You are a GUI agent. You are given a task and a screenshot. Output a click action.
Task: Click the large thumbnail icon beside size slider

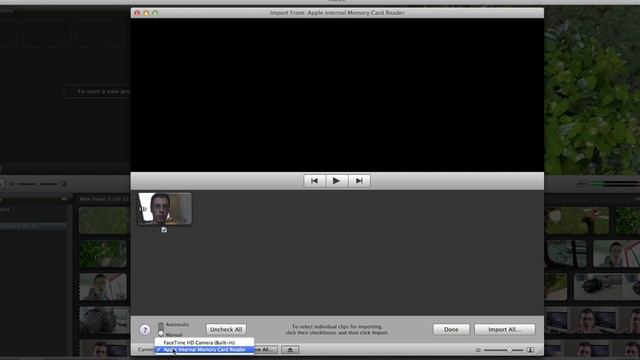[x=530, y=350]
